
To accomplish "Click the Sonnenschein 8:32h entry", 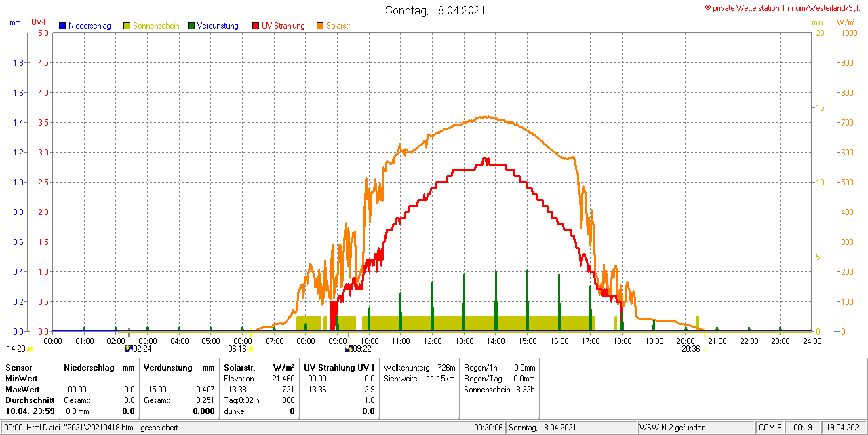I will (499, 390).
